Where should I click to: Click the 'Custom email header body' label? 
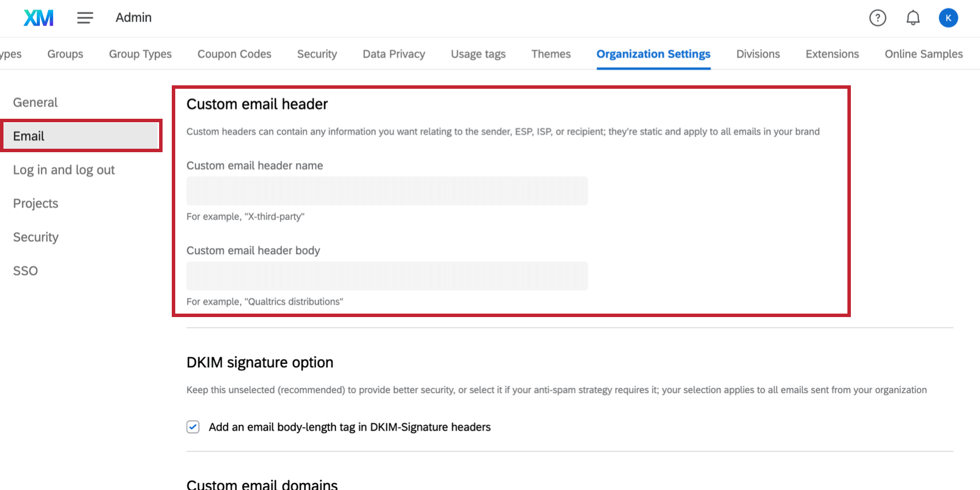(253, 250)
